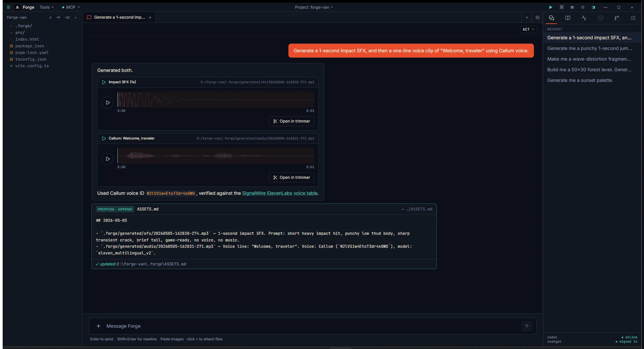Attach files with the plus icon

[x=98, y=326]
